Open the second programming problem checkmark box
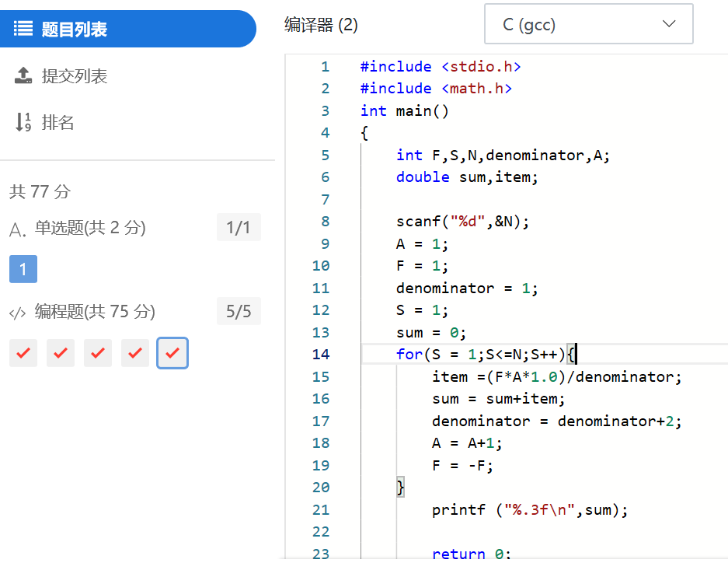This screenshot has height=563, width=728. [x=61, y=353]
